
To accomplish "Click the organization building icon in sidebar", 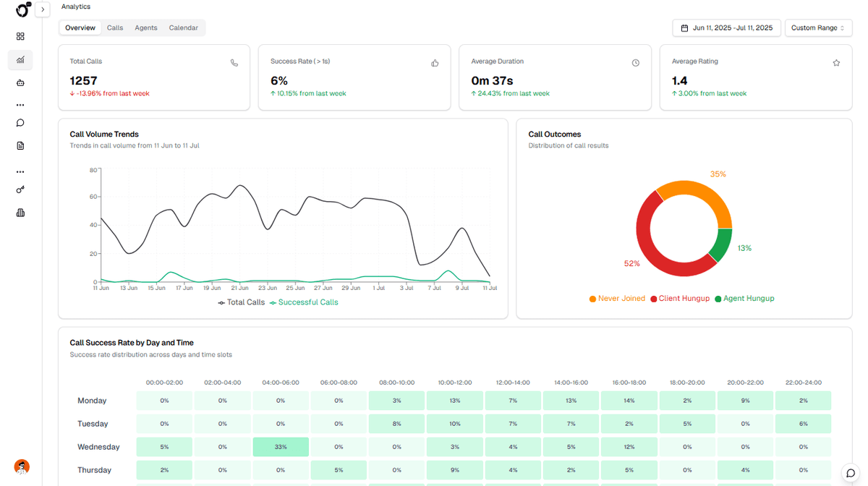I will [20, 212].
